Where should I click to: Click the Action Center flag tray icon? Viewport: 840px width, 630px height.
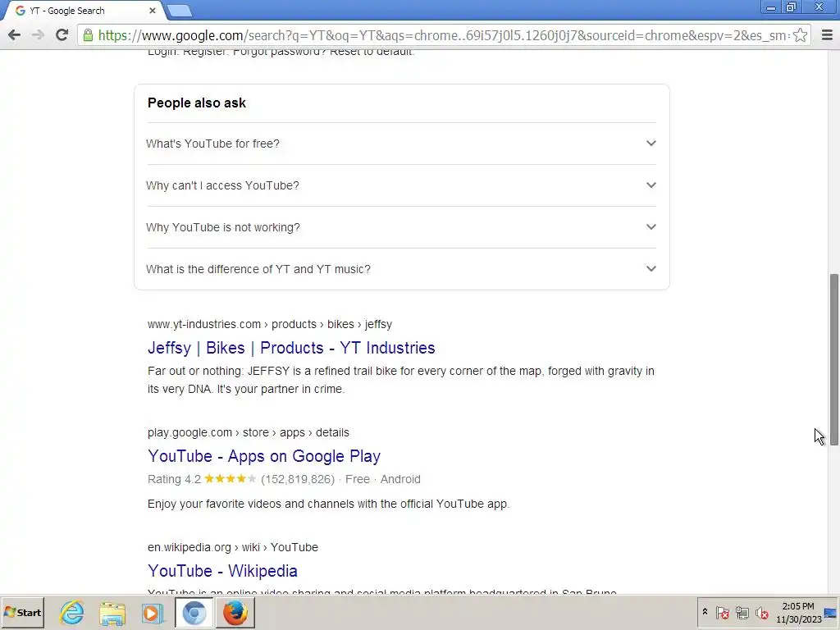723,612
